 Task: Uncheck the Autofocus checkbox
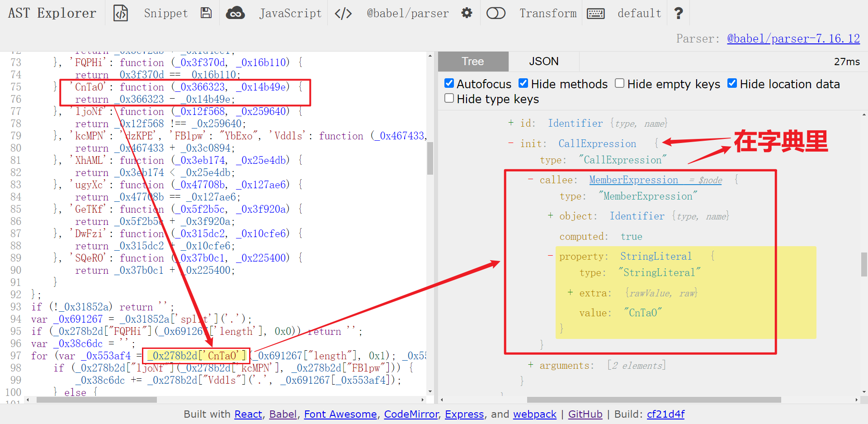click(449, 83)
